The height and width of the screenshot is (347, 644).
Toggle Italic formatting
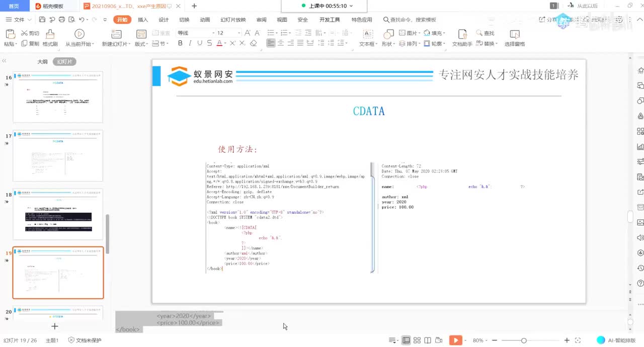190,43
